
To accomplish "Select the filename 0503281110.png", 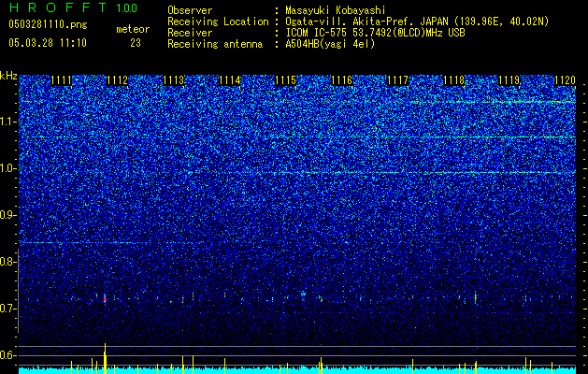I will click(x=48, y=24).
